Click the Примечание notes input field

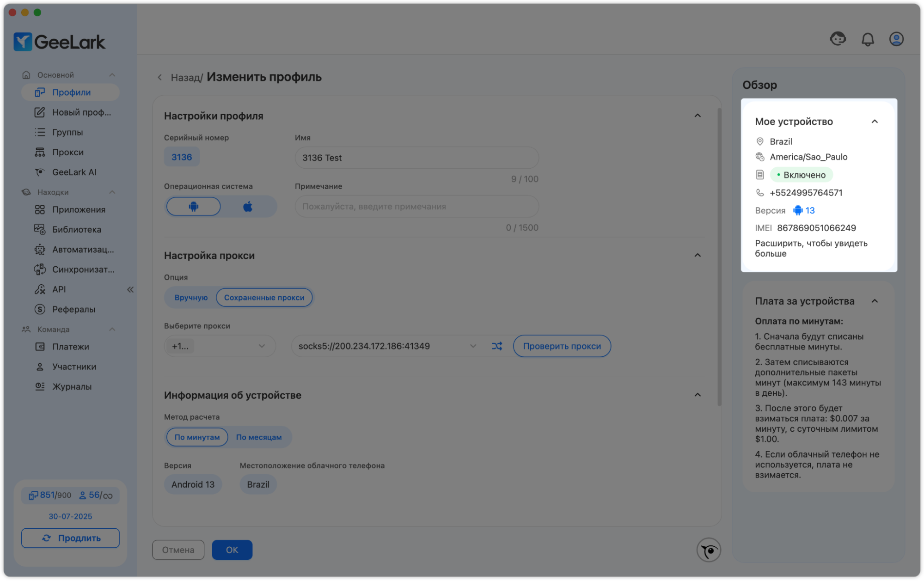(x=416, y=206)
